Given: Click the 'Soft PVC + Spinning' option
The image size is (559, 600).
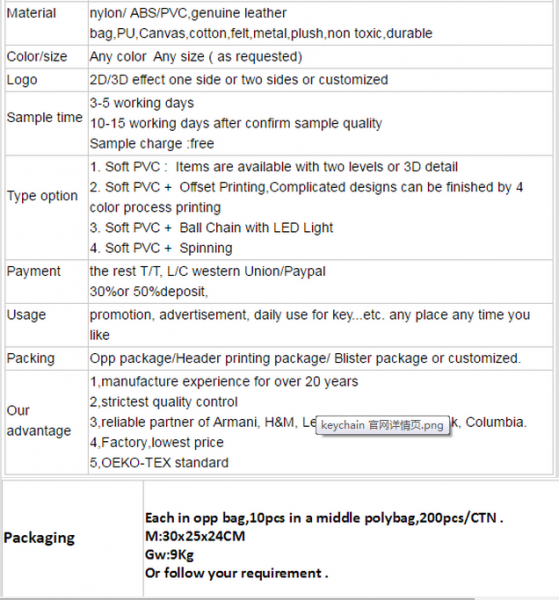Looking at the screenshot, I should pyautogui.click(x=161, y=248).
